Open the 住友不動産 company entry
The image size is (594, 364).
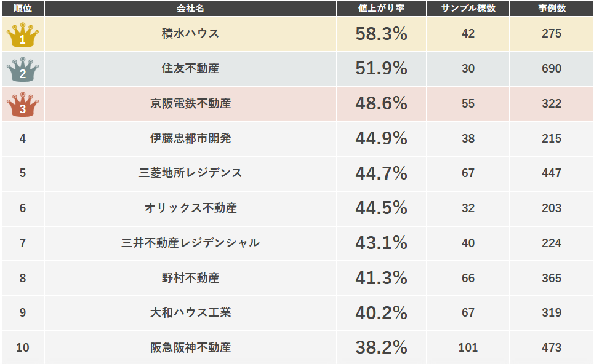191,68
